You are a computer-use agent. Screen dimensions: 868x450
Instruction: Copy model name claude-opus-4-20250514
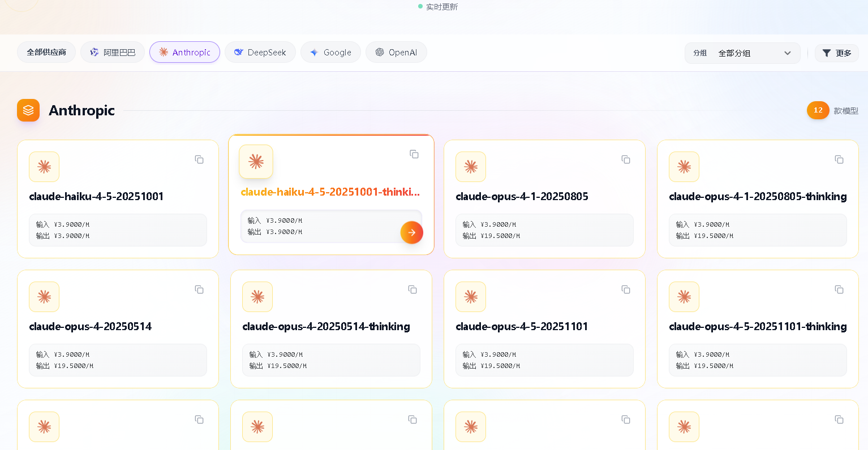(x=199, y=289)
